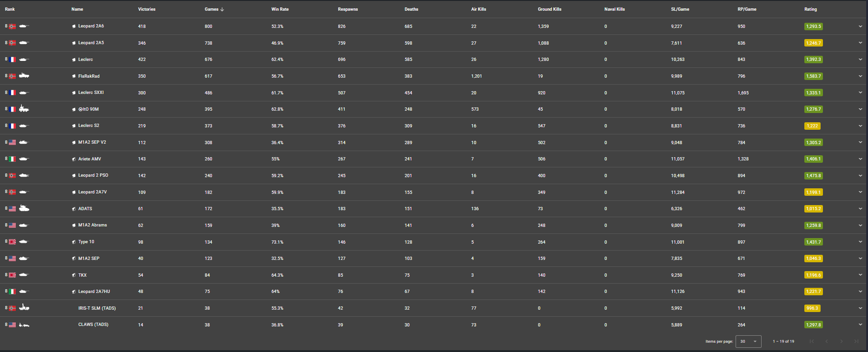Click the green 1,583.7 rating badge
The image size is (868, 352).
814,76
